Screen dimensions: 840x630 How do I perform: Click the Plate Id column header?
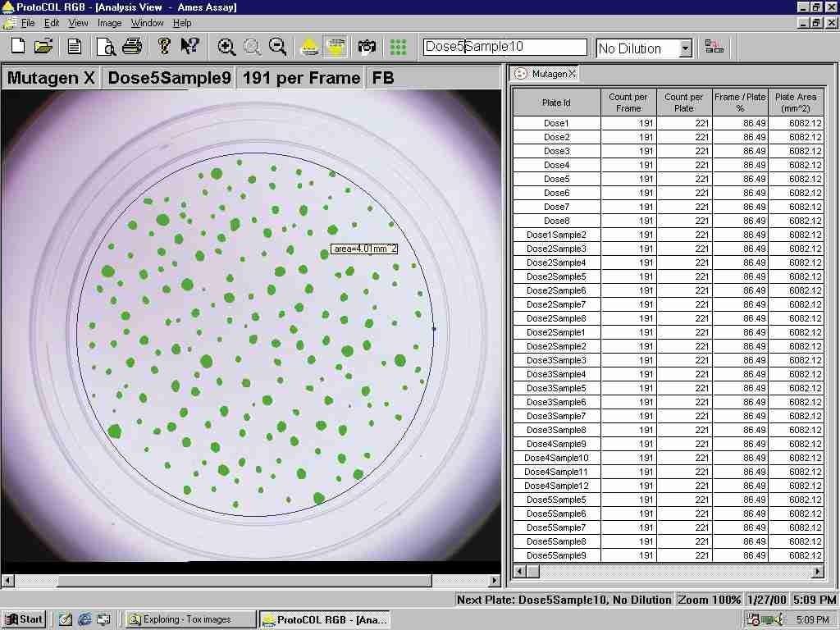pos(557,103)
